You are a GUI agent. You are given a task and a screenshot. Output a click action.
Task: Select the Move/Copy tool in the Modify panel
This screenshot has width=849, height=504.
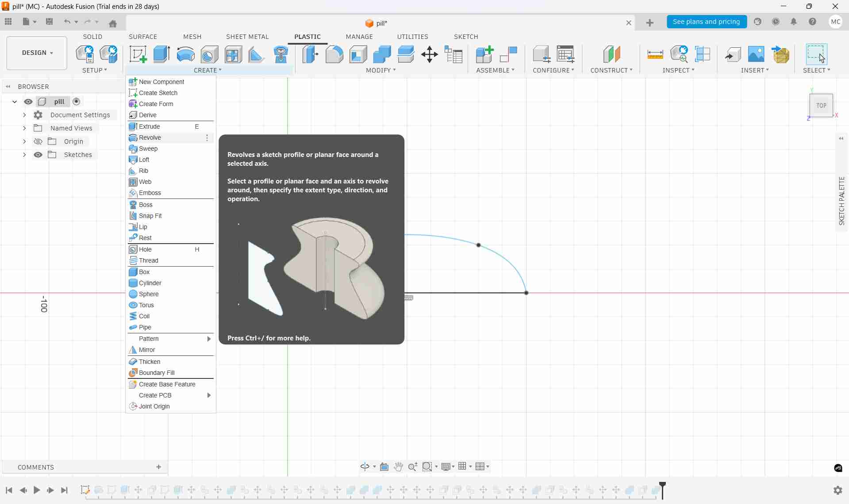[x=429, y=54]
